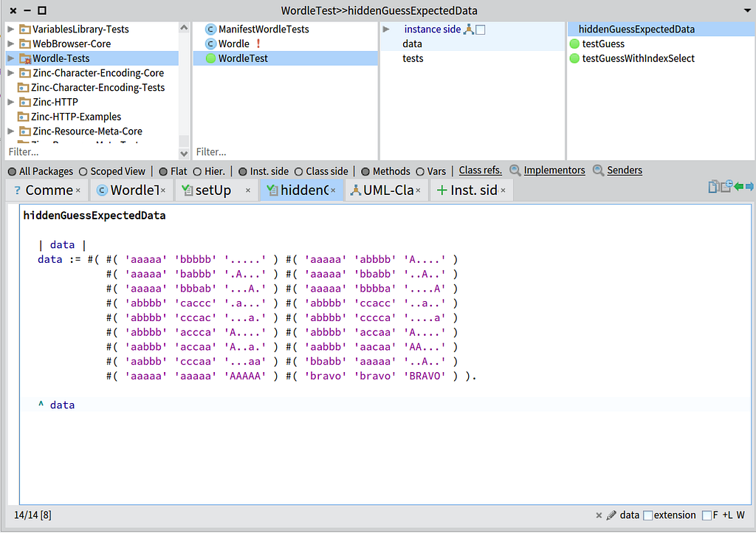Click the Implementors link

(554, 170)
